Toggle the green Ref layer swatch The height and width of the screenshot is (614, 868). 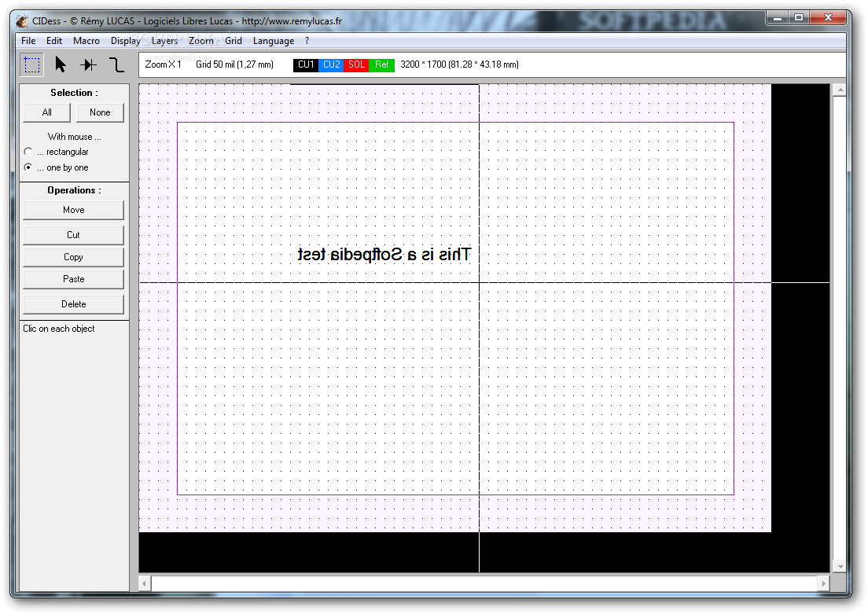tap(381, 64)
